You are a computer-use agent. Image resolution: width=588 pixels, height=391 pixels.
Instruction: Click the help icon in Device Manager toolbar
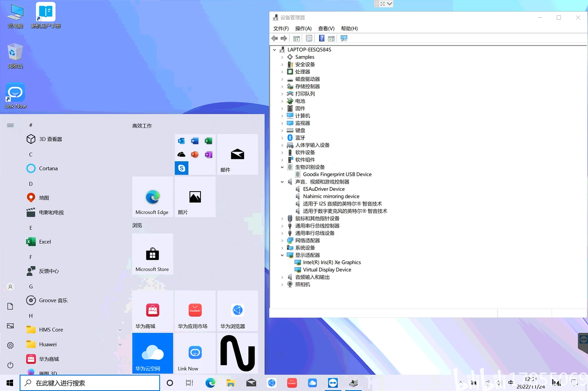(321, 38)
